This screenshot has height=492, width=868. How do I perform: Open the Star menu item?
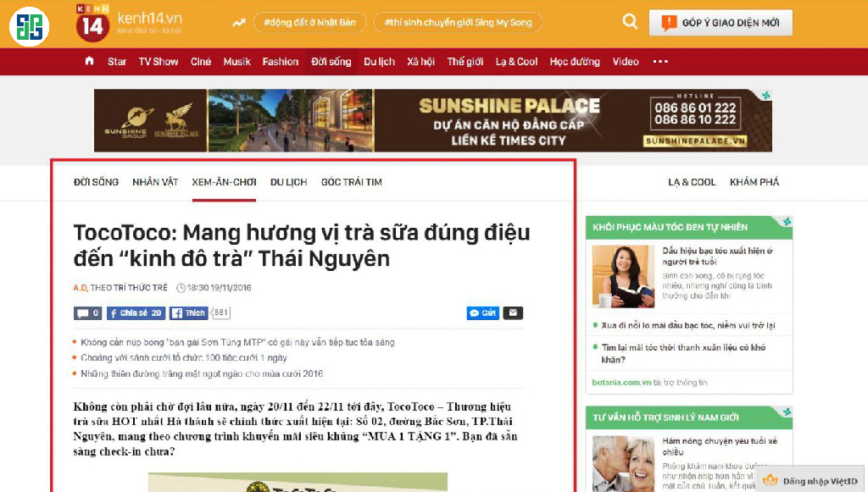[117, 61]
